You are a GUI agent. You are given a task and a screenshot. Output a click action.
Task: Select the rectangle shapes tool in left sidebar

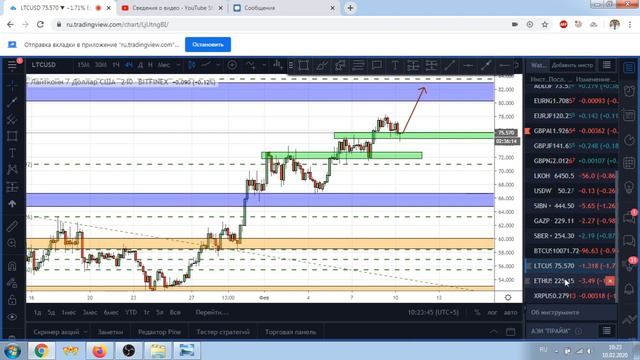point(12,136)
